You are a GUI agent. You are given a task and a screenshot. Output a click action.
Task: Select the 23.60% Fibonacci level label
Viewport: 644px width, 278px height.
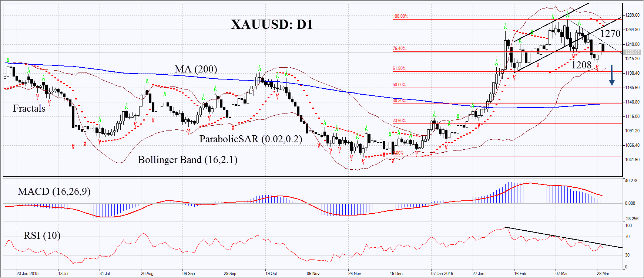point(399,121)
